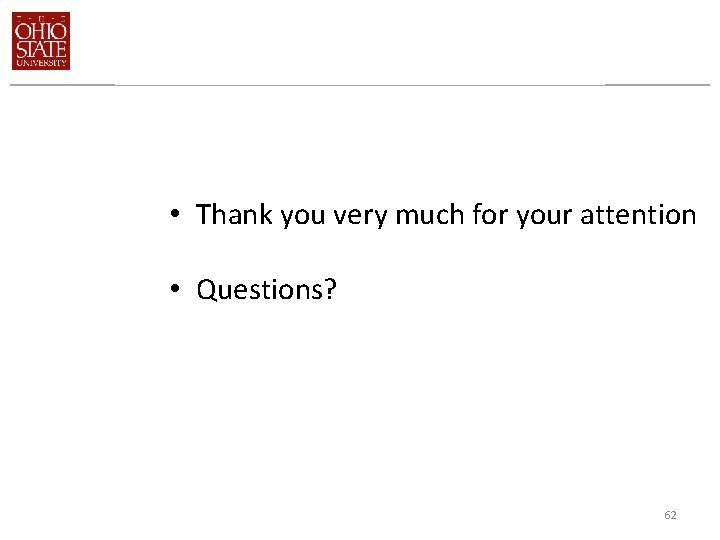Screen dimensions: 720x540
Task: Click the letter Q in Questions
Action: 206,290
